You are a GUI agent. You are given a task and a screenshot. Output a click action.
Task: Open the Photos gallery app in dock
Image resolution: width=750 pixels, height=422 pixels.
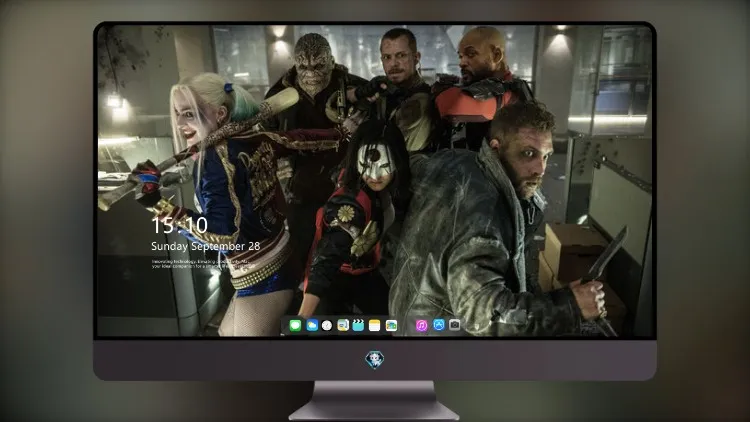click(391, 325)
